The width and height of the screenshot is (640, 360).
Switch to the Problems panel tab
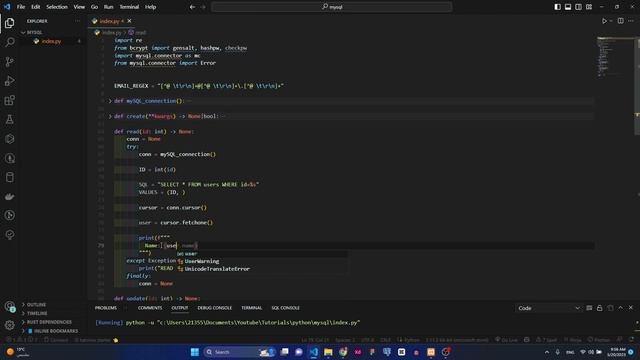coord(106,308)
